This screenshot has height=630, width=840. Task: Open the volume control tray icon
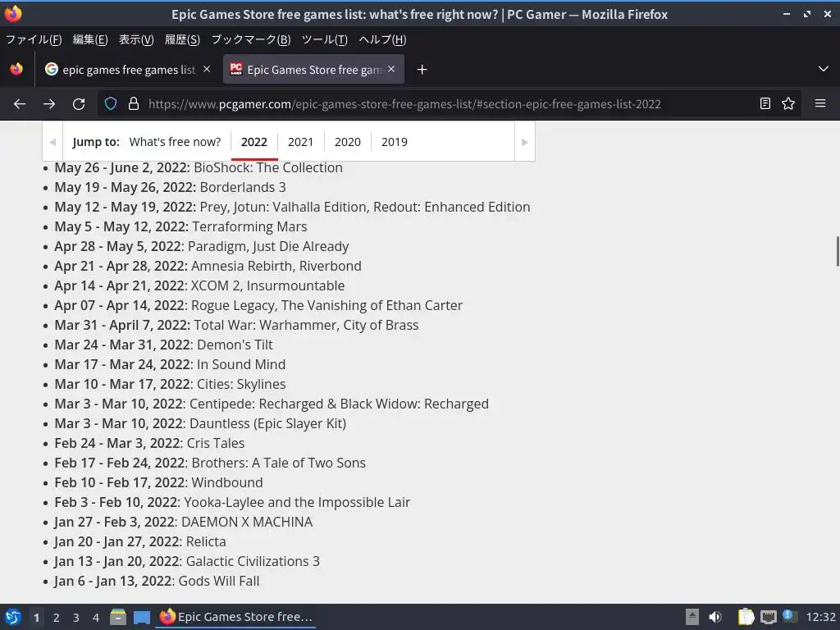tap(715, 617)
